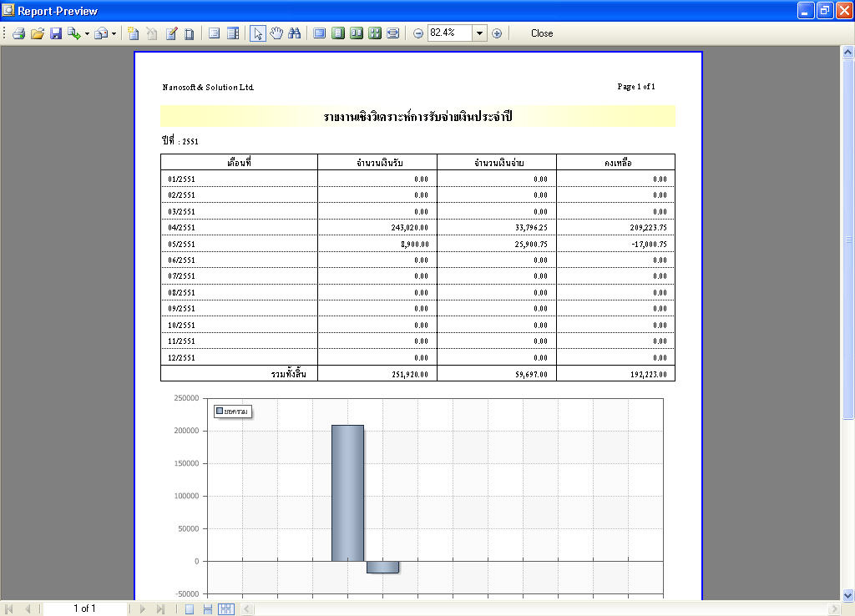Toggle the document outline icon
The image size is (855, 616).
click(x=215, y=33)
